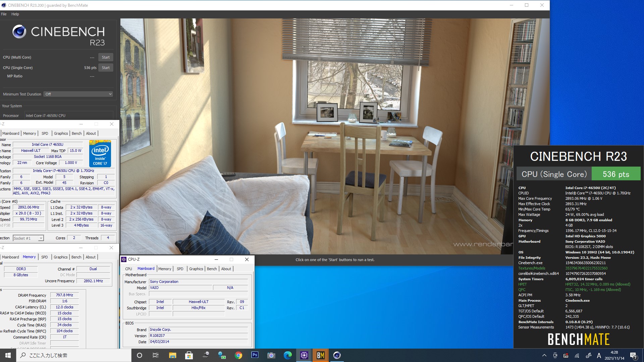Open SPD tab in Sony VAIO CPU-Z window
This screenshot has width=644, height=362.
click(180, 269)
